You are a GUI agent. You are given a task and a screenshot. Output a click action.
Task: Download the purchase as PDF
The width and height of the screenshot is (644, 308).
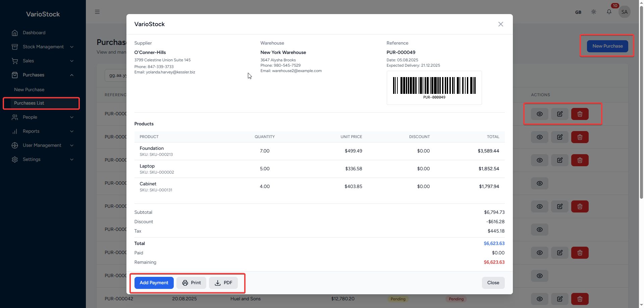223,283
